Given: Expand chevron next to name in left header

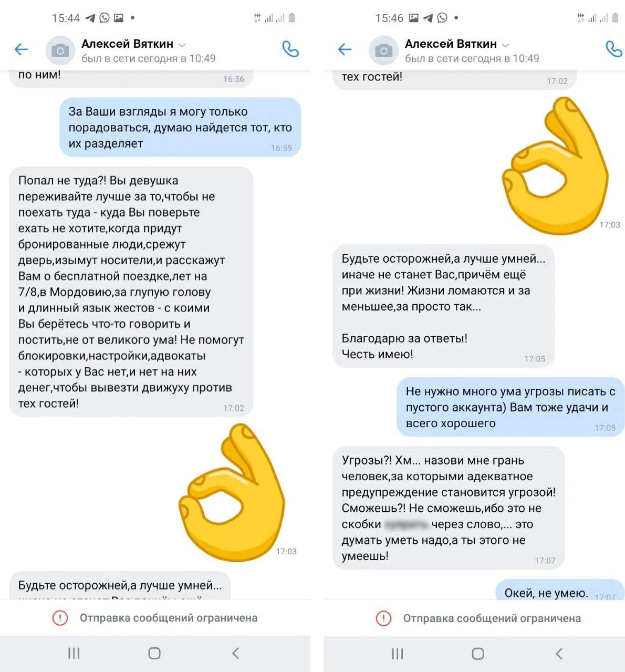Looking at the screenshot, I should [x=182, y=45].
